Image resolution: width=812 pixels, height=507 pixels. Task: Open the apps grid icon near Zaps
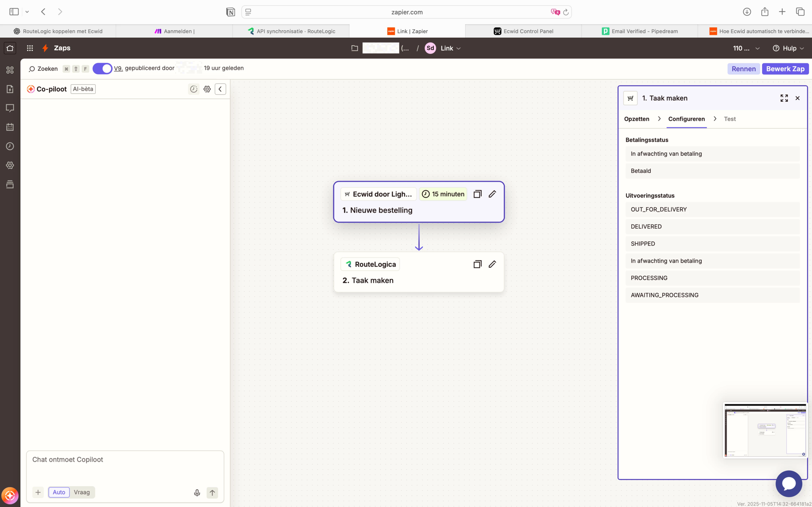[30, 48]
